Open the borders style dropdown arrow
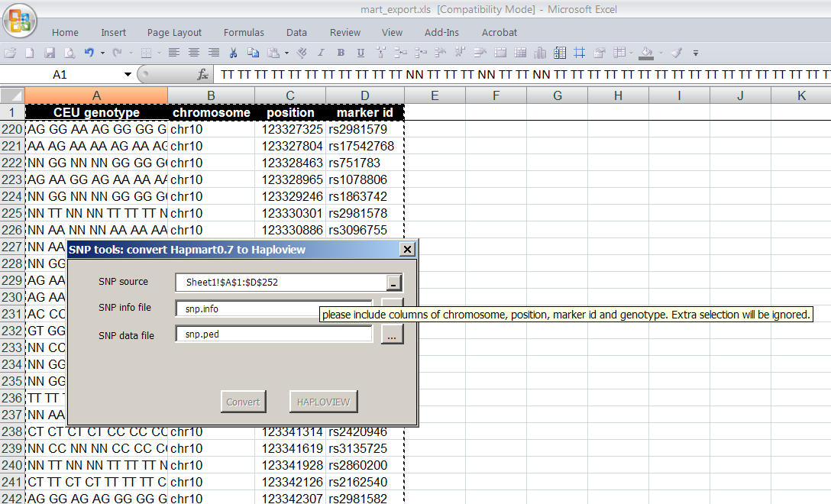This screenshot has height=504, width=831. [159, 53]
